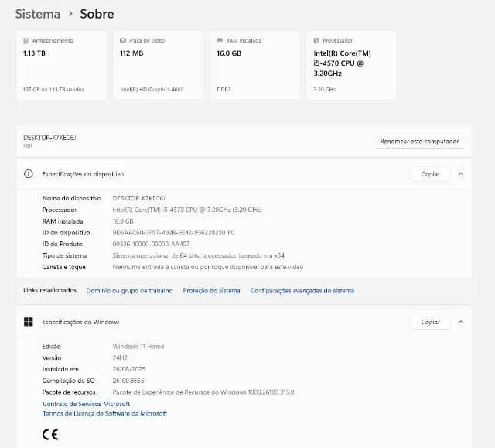Screen dimensions: 495x448
Task: Select the Tipo de sistema value
Action: click(x=198, y=255)
